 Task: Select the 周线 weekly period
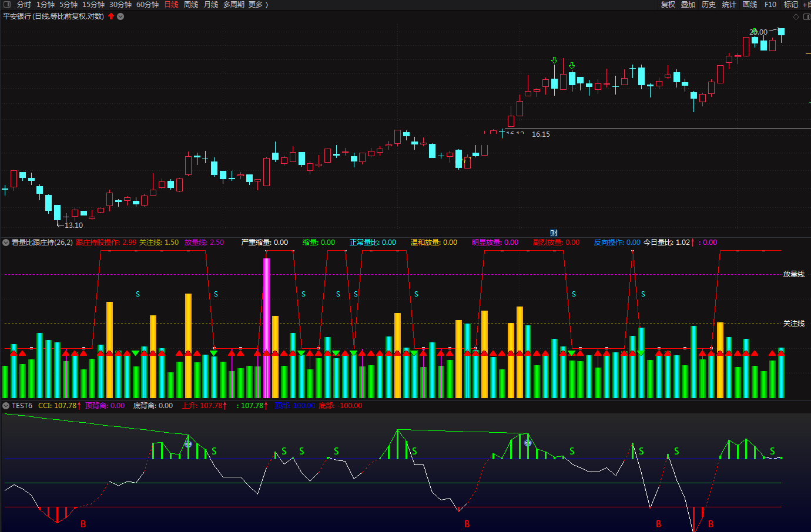pyautogui.click(x=191, y=5)
